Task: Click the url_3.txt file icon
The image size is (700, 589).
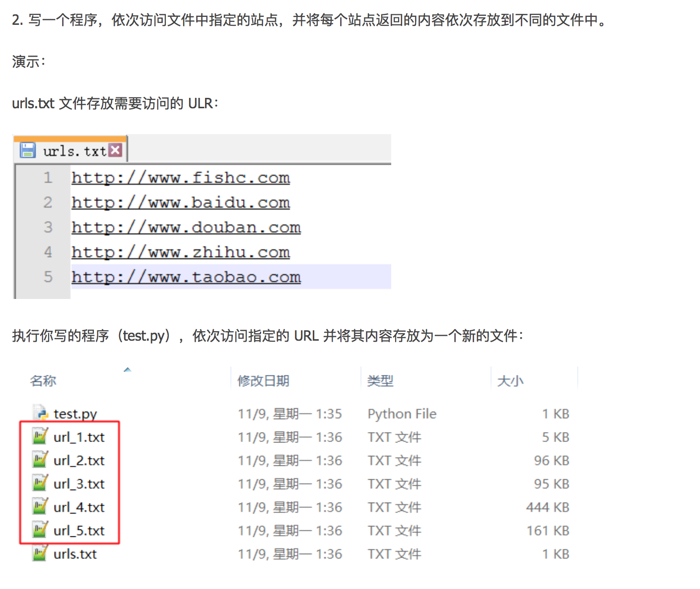Action: tap(40, 483)
